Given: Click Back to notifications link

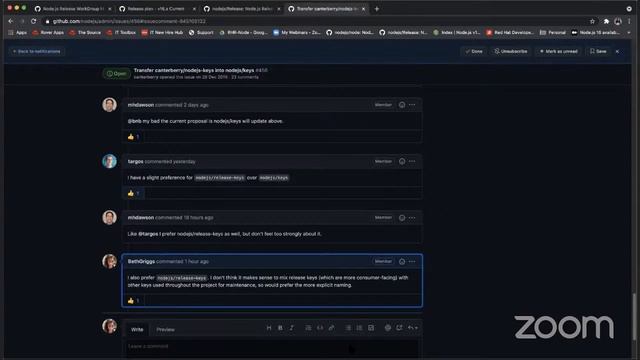Looking at the screenshot, I should (36, 51).
